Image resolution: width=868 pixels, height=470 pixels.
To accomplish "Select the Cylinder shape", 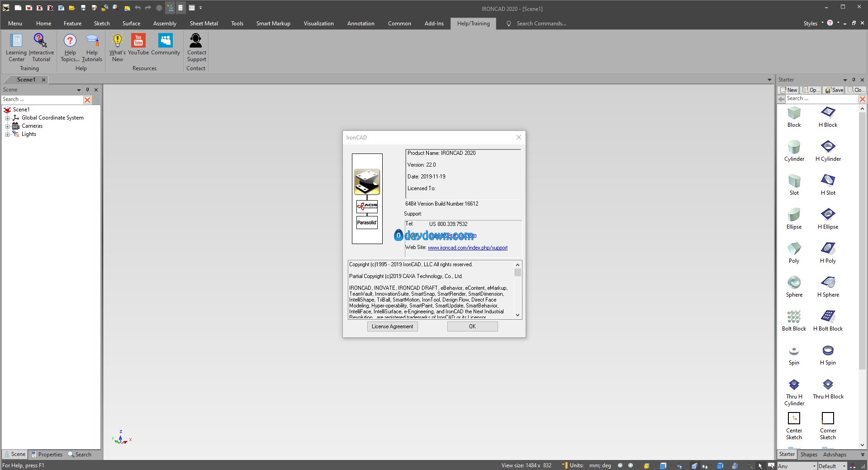I will tap(794, 151).
